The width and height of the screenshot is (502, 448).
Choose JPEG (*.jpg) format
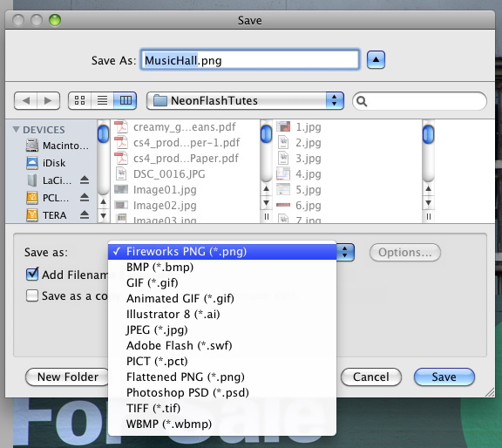coord(222,329)
